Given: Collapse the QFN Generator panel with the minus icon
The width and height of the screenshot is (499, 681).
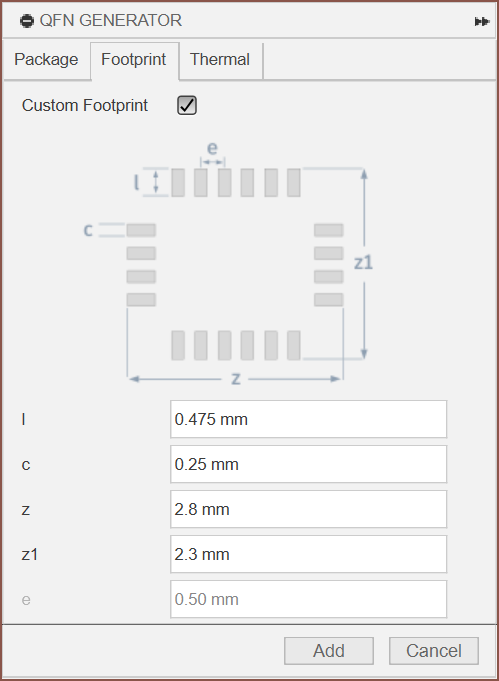Looking at the screenshot, I should 27,21.
